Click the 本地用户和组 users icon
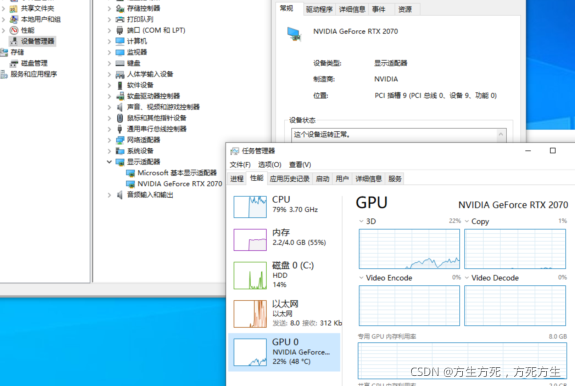Viewport: 576px width, 387px height. (x=14, y=19)
